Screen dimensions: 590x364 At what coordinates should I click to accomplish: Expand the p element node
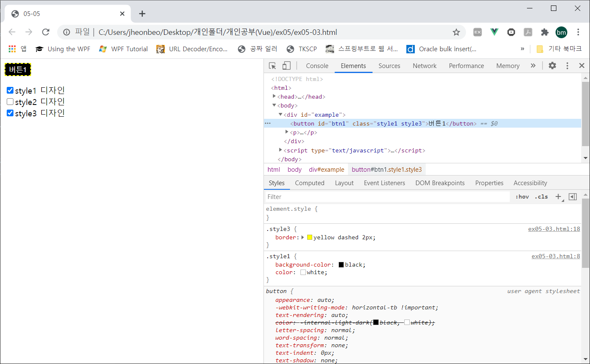[287, 132]
